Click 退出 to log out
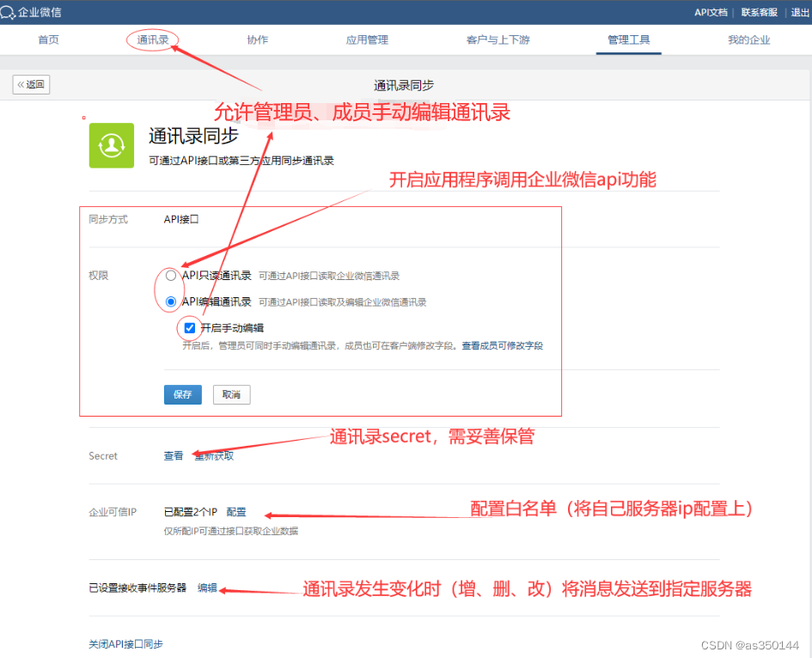This screenshot has height=658, width=812. [x=800, y=12]
